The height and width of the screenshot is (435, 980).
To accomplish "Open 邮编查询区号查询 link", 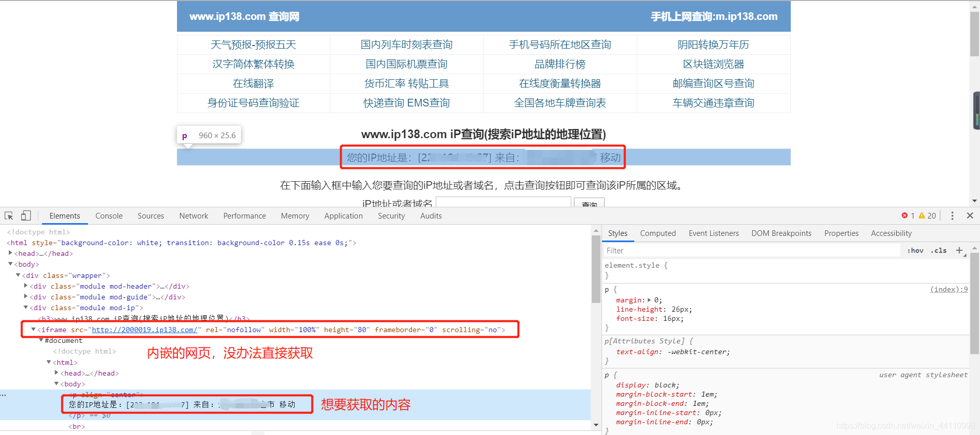I will [x=714, y=83].
